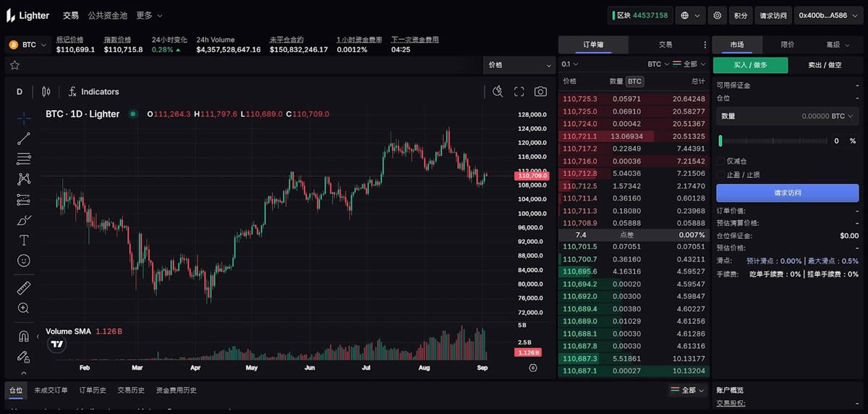868x414 pixels.
Task: Open the candlestick chart style selector
Action: [x=46, y=92]
